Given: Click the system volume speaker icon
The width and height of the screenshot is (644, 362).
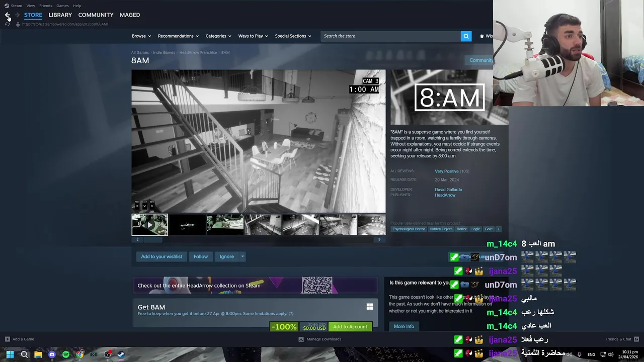Looking at the screenshot, I should pyautogui.click(x=610, y=354).
